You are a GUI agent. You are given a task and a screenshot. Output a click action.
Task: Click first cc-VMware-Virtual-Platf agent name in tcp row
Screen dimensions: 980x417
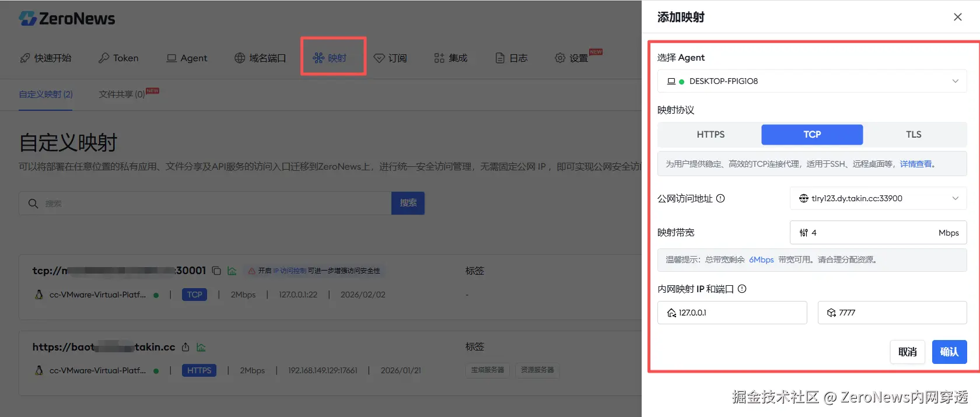97,295
